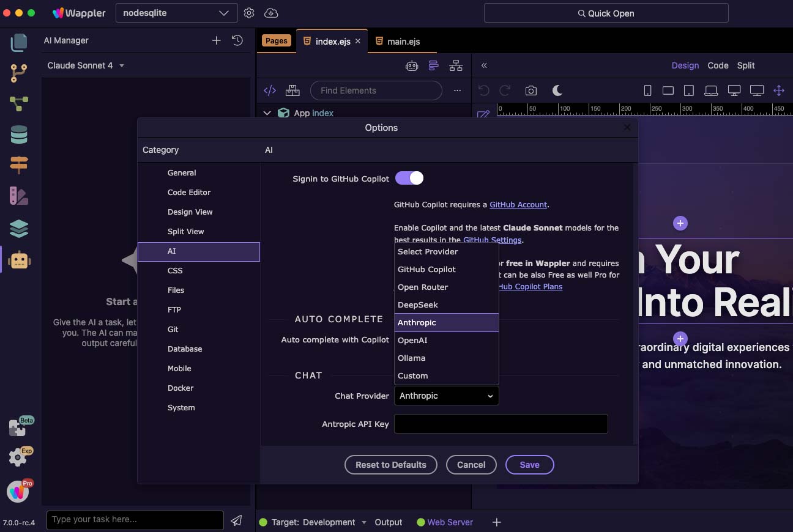The height and width of the screenshot is (532, 793).
Task: Select the mobile phone viewport icon
Action: coord(647,91)
